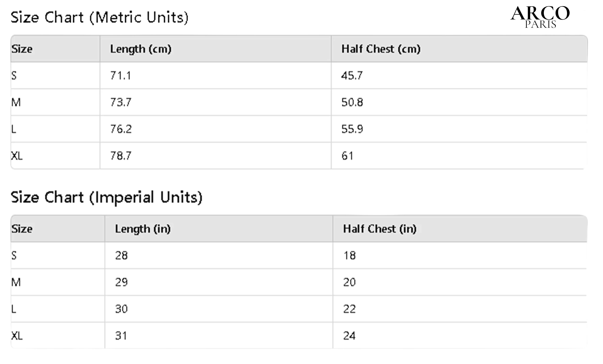This screenshot has height=364, width=603.
Task: Select the Length (in) column header
Action: [143, 229]
